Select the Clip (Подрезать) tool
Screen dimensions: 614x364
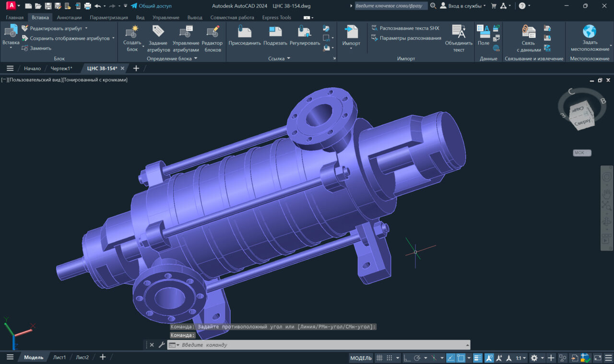click(275, 33)
